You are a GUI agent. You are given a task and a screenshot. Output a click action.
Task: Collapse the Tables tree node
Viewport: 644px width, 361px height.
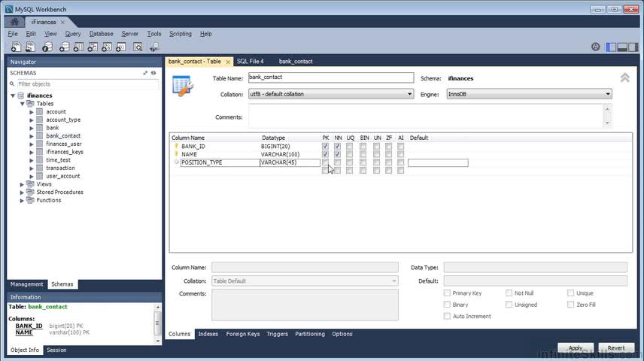click(x=22, y=104)
